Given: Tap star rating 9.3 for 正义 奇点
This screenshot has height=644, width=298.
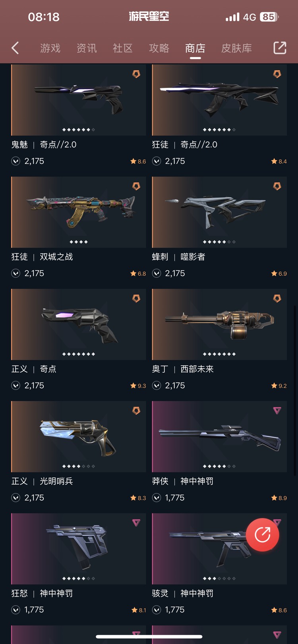Looking at the screenshot, I should coord(138,386).
